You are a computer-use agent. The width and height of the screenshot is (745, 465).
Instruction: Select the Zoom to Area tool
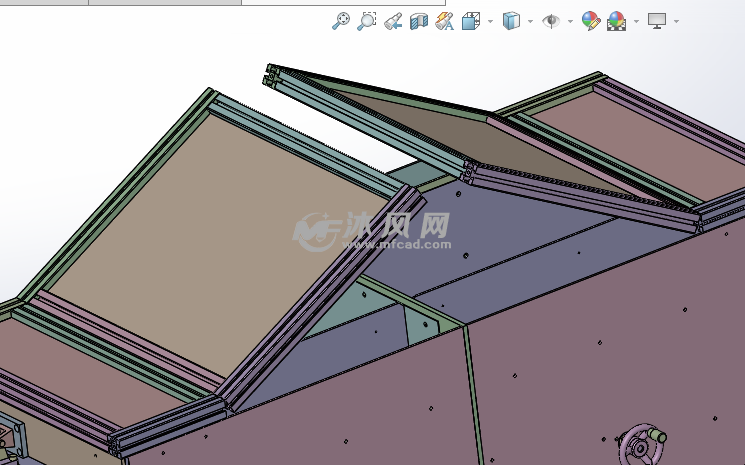[x=366, y=21]
